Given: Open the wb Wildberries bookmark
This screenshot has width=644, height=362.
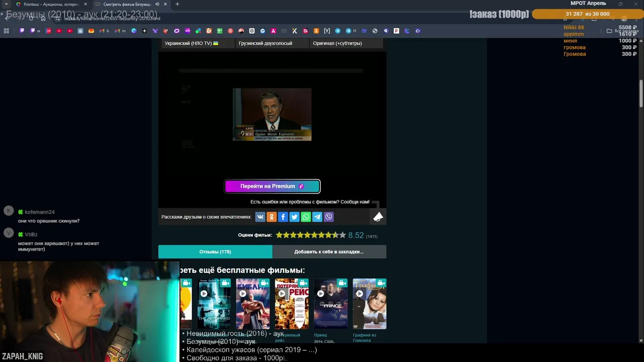Looking at the screenshot, I should pyautogui.click(x=188, y=31).
